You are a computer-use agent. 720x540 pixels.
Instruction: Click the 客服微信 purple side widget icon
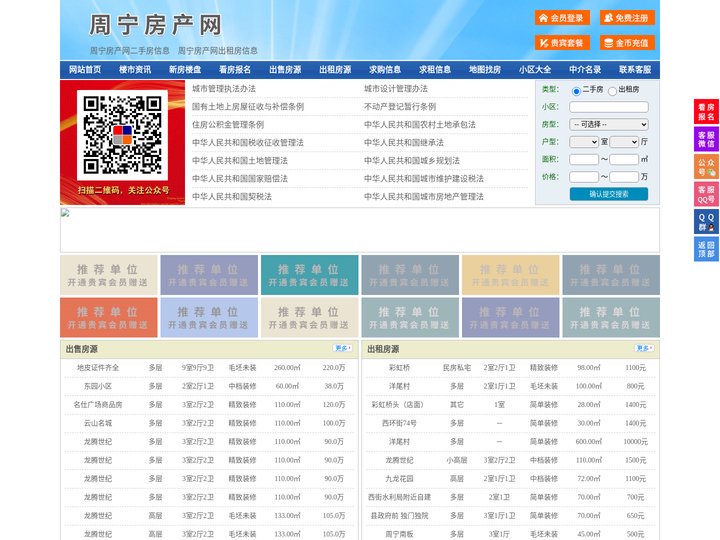706,139
